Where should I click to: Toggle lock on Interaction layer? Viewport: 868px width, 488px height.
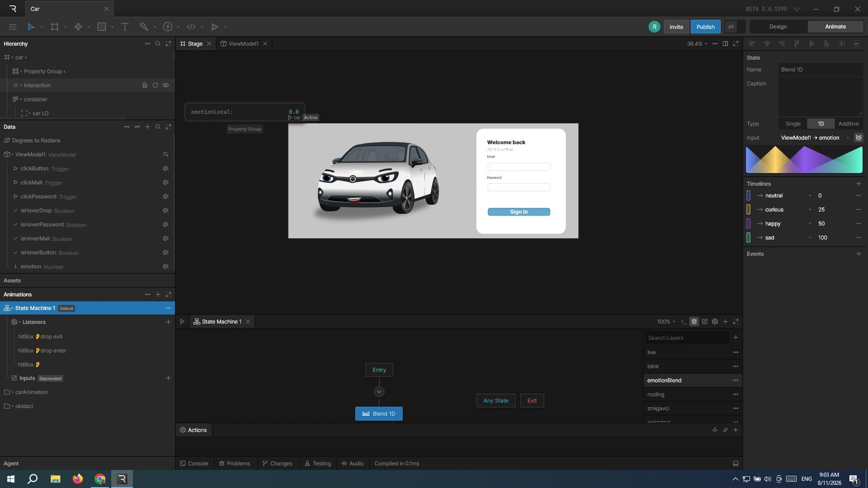coord(145,85)
